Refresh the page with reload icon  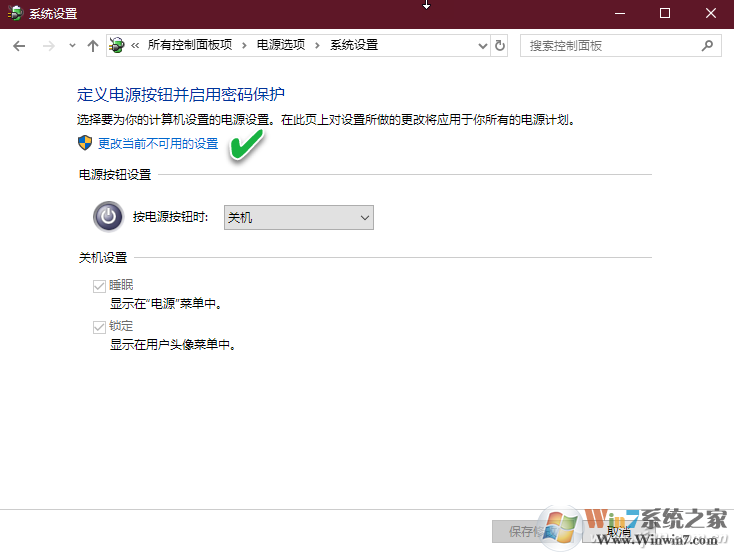coord(500,45)
